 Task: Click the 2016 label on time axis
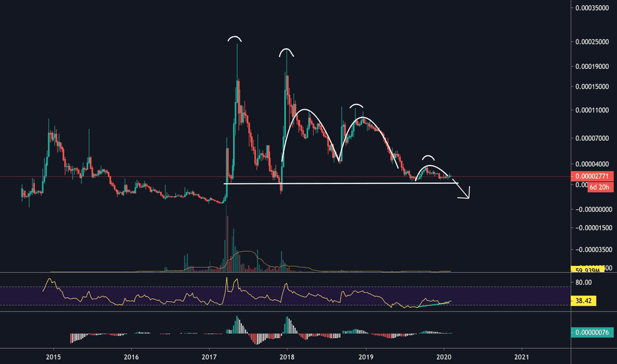pos(131,357)
